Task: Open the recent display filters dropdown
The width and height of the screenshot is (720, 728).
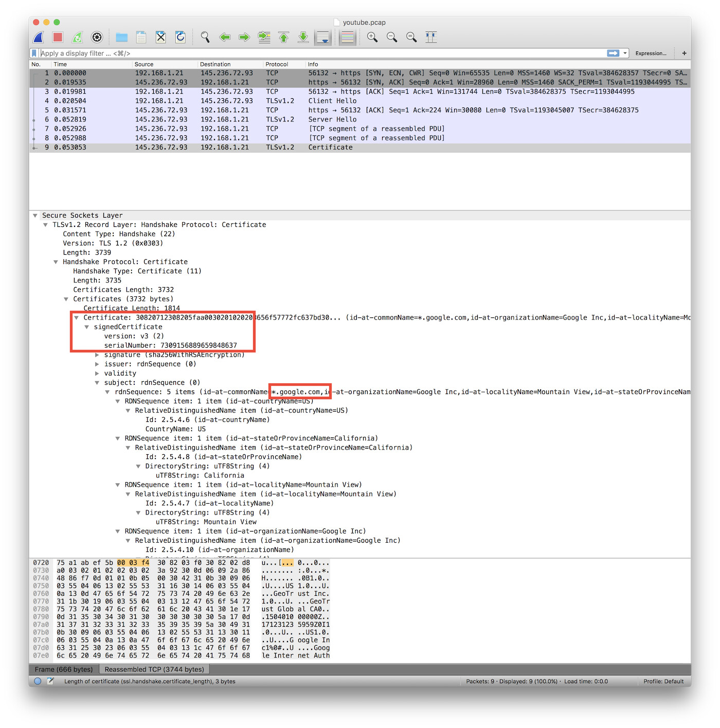Action: [x=625, y=53]
